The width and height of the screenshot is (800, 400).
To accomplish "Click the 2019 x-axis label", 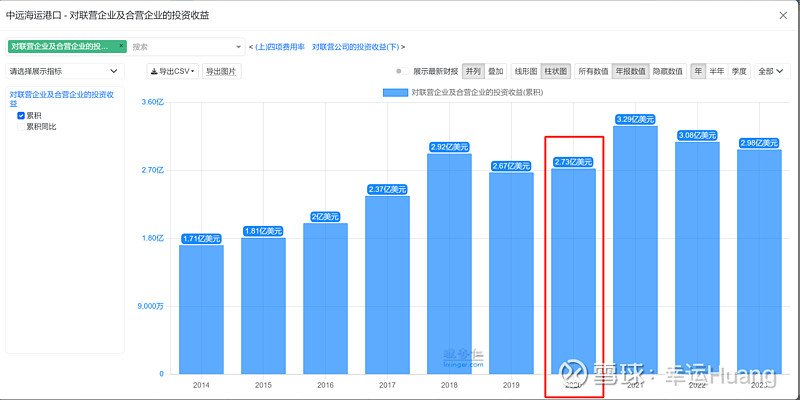I will (x=511, y=385).
